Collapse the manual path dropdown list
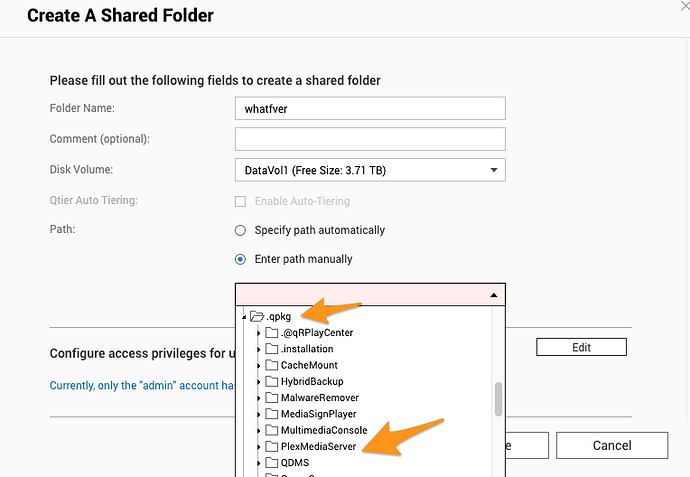Viewport: 690px width, 477px height. tap(494, 295)
